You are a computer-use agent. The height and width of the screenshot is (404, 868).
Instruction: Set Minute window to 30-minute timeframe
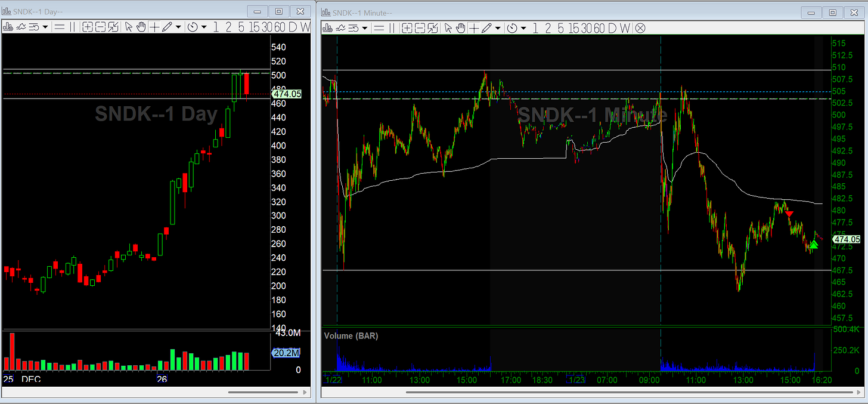coord(587,27)
